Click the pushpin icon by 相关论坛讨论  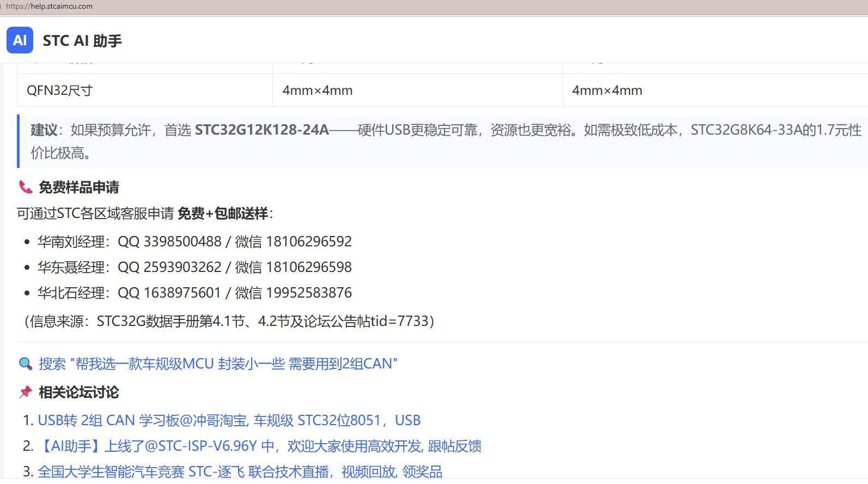click(x=26, y=392)
